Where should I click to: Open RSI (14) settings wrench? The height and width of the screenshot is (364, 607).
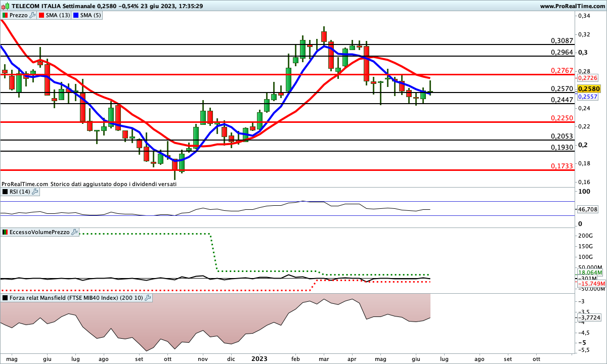(35, 192)
